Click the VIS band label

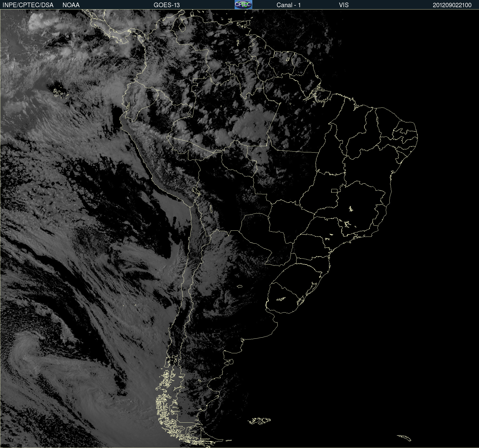pyautogui.click(x=344, y=5)
